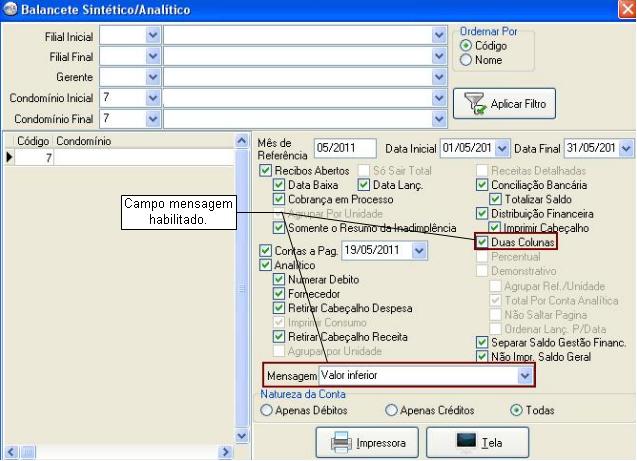Toggle the Duas Colunas checkbox

(483, 242)
